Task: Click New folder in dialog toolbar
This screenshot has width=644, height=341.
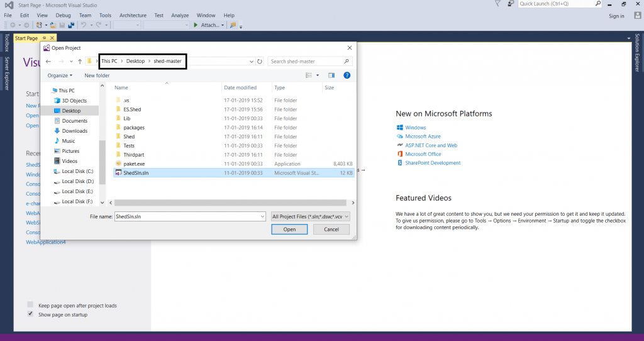Action: point(97,75)
